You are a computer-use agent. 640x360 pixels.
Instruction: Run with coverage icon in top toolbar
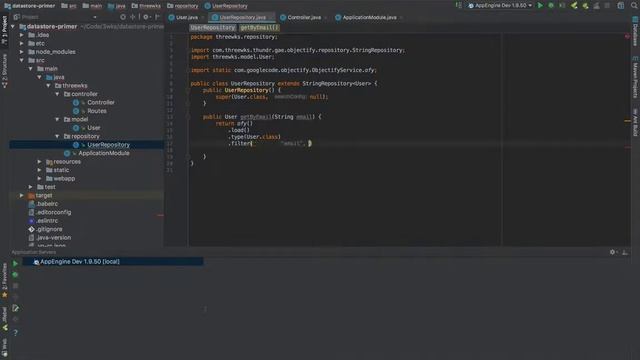[562, 6]
